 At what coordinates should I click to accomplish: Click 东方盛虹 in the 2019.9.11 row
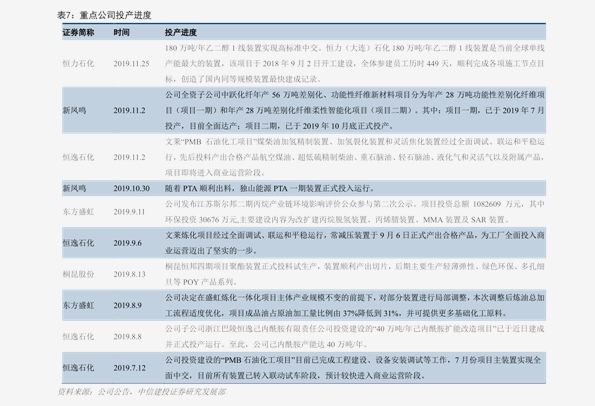point(78,212)
